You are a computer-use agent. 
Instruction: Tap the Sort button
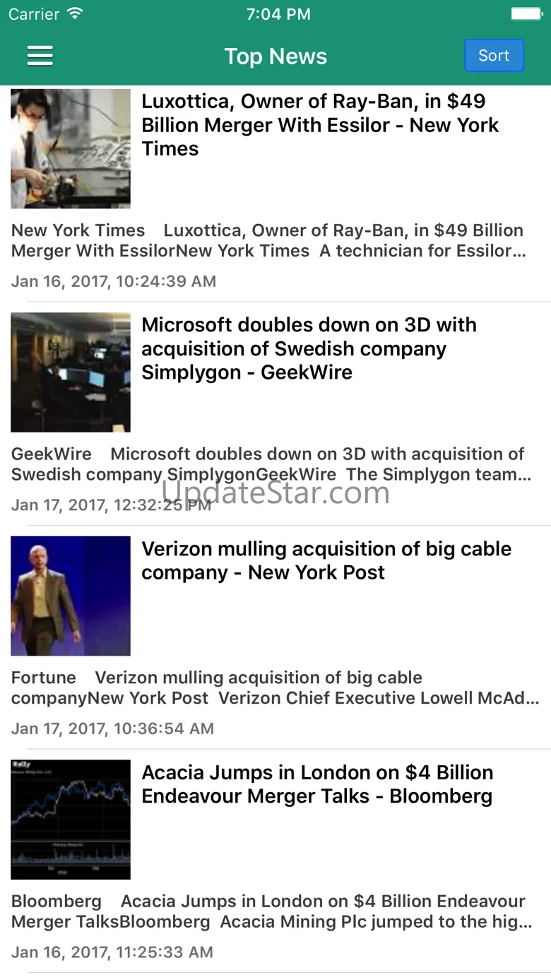(x=494, y=56)
